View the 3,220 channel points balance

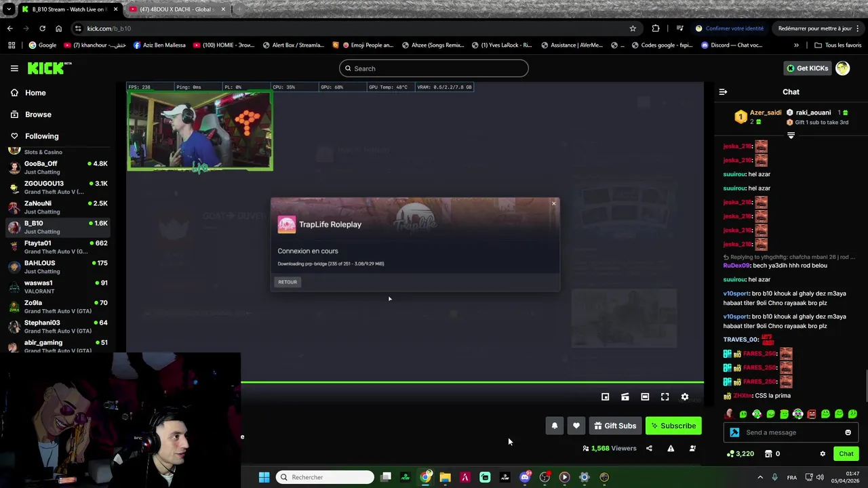(740, 454)
